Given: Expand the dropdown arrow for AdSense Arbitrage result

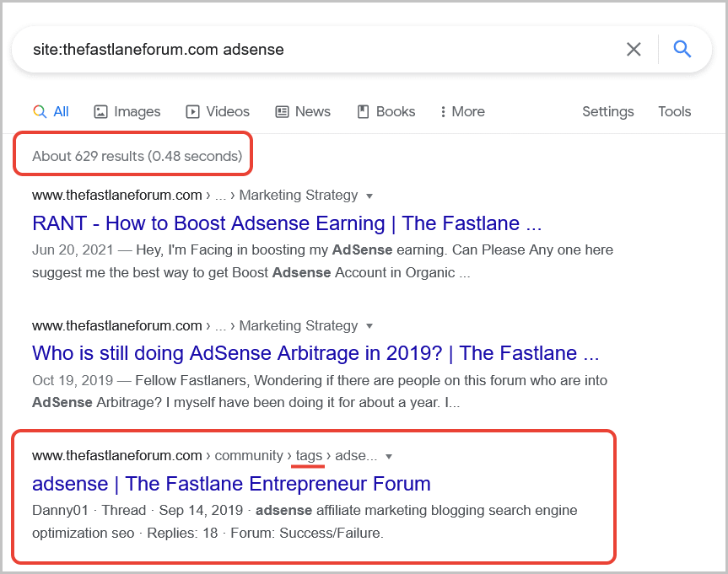Looking at the screenshot, I should click(369, 326).
